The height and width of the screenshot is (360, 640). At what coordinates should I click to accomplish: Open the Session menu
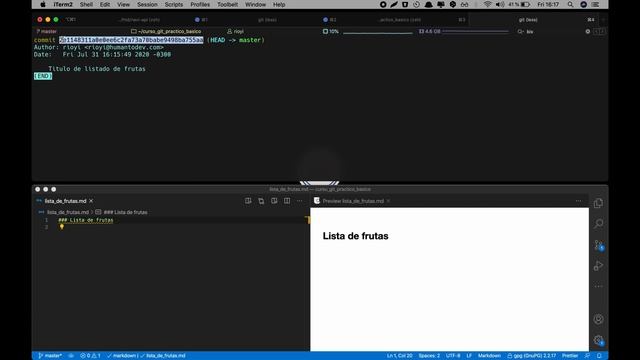147,4
